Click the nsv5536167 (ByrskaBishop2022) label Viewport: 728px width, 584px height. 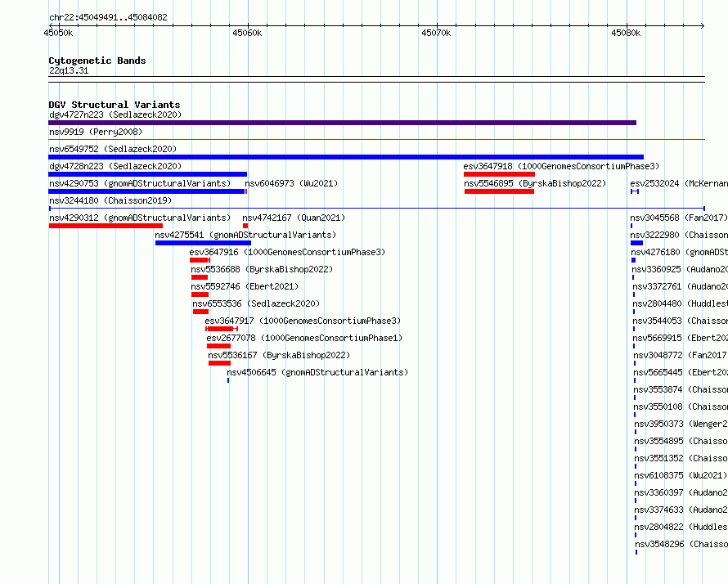coord(279,355)
